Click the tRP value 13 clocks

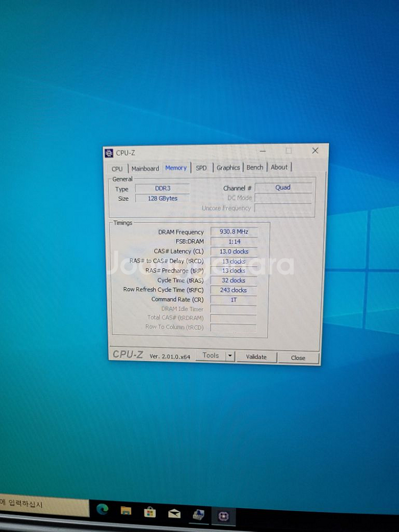coord(234,271)
